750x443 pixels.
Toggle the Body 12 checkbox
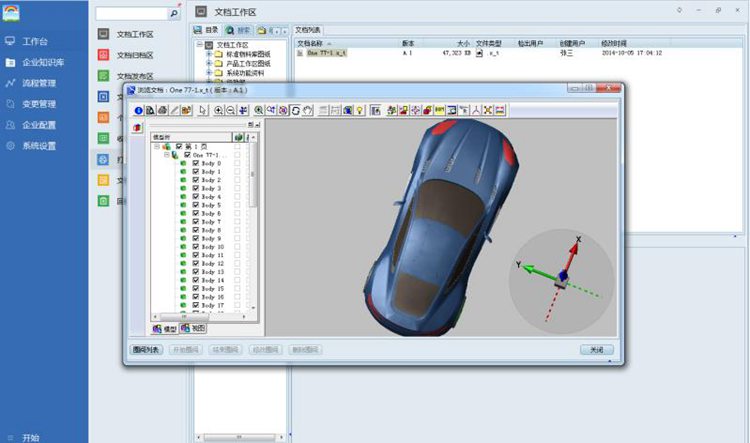(196, 264)
